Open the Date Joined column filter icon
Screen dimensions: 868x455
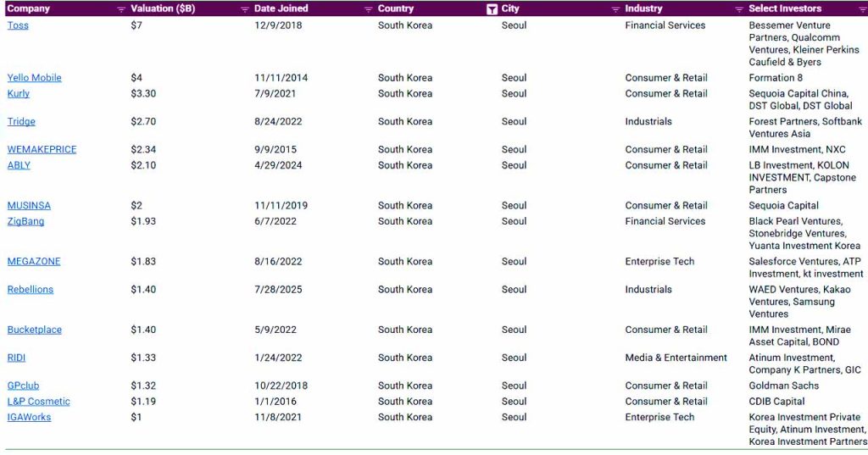pyautogui.click(x=368, y=9)
